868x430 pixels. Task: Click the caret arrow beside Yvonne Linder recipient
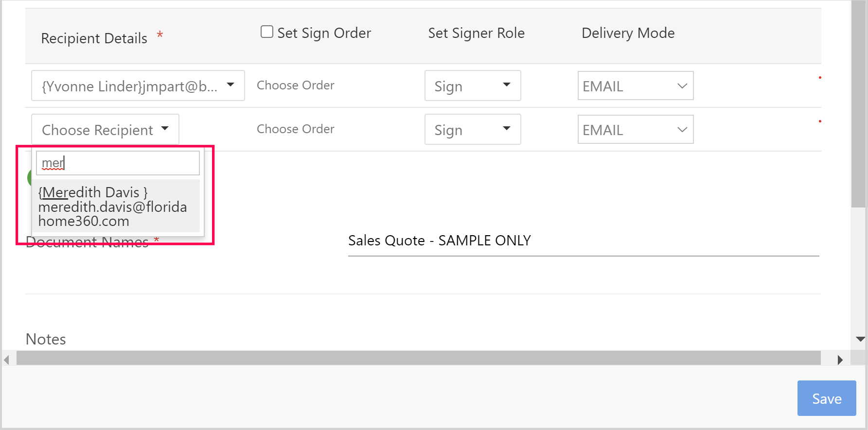click(230, 85)
